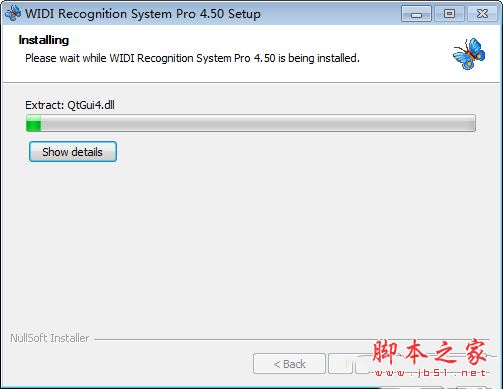Click the empty gray area below Show details

(x=251, y=247)
